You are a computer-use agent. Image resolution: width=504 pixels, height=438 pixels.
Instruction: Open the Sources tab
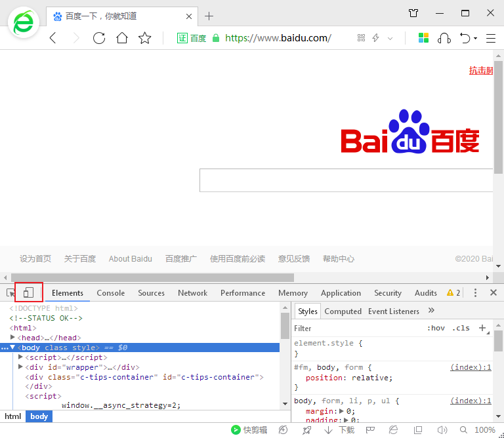151,293
